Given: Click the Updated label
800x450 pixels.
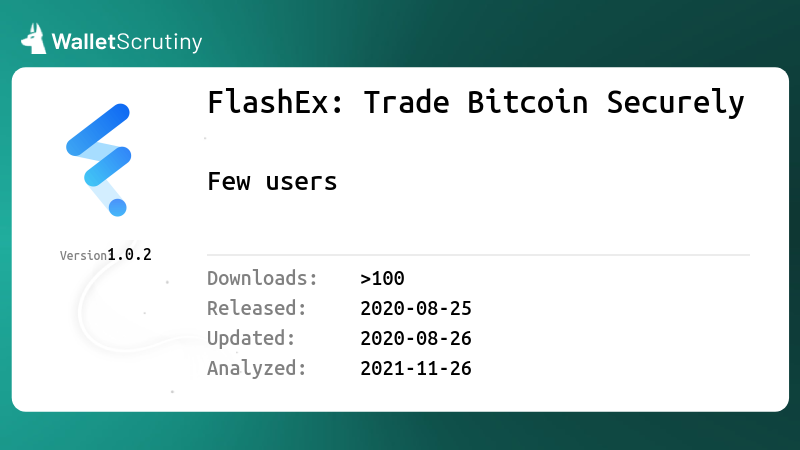Looking at the screenshot, I should (251, 339).
